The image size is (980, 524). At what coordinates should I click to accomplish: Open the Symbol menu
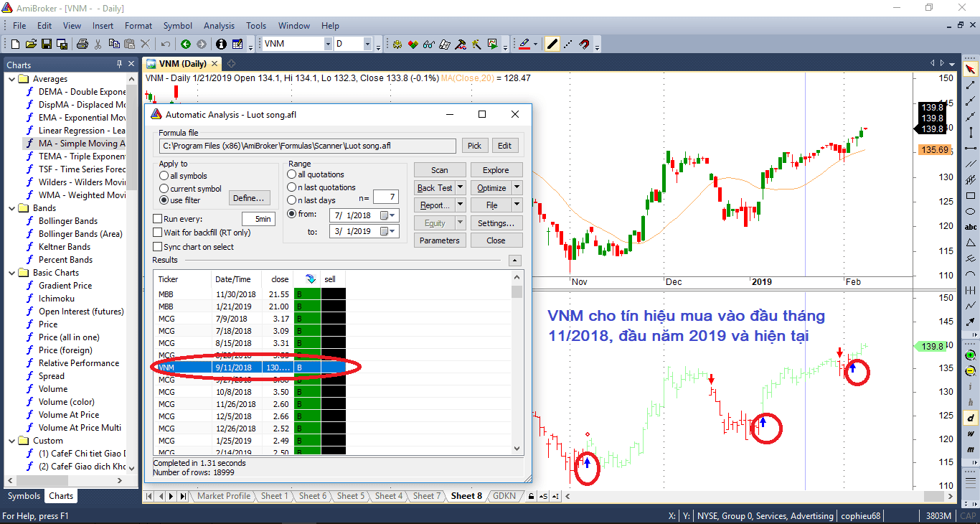pos(178,26)
